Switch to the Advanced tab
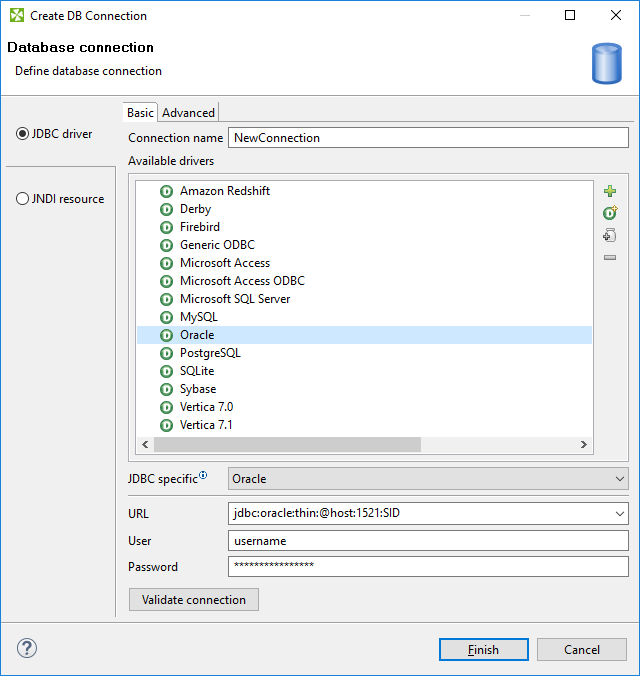640x676 pixels. pyautogui.click(x=188, y=113)
